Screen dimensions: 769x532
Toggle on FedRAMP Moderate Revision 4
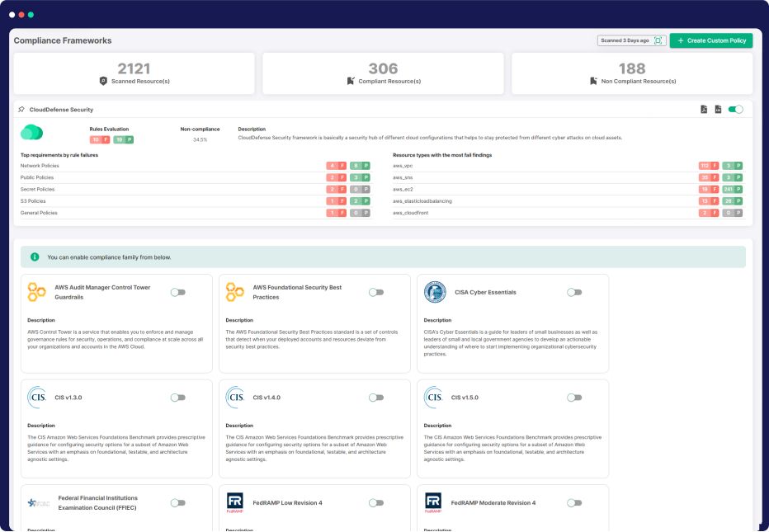pos(574,502)
